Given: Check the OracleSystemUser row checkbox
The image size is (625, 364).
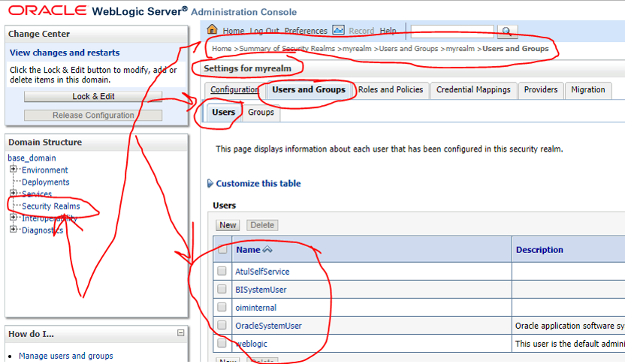Looking at the screenshot, I should pyautogui.click(x=222, y=325).
